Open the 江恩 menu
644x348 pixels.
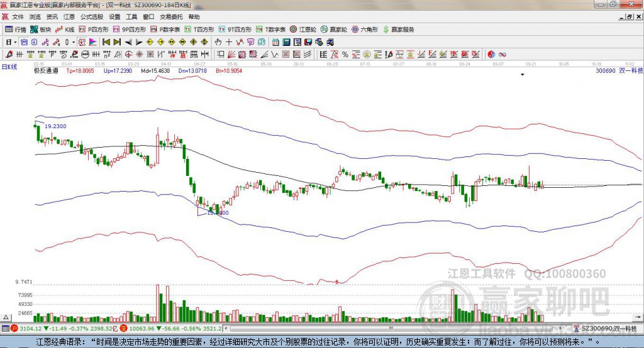pyautogui.click(x=69, y=17)
